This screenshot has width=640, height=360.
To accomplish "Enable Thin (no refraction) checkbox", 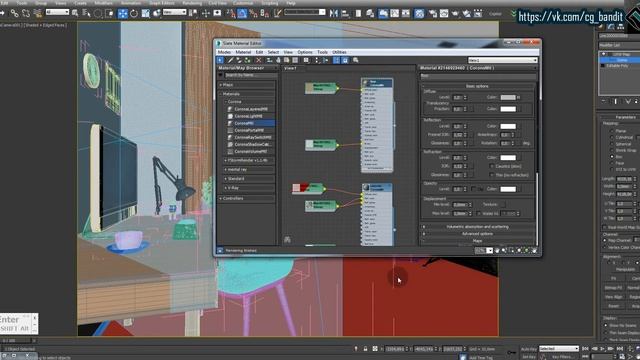I will pos(491,175).
